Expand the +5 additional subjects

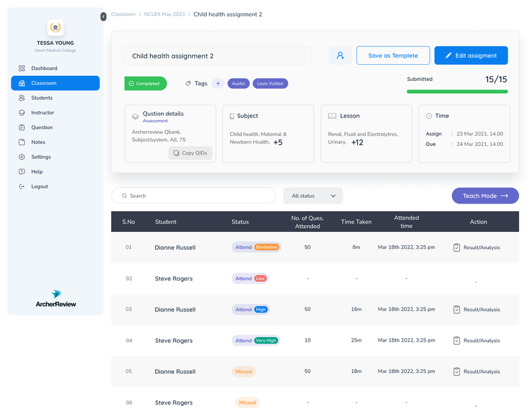click(x=278, y=143)
